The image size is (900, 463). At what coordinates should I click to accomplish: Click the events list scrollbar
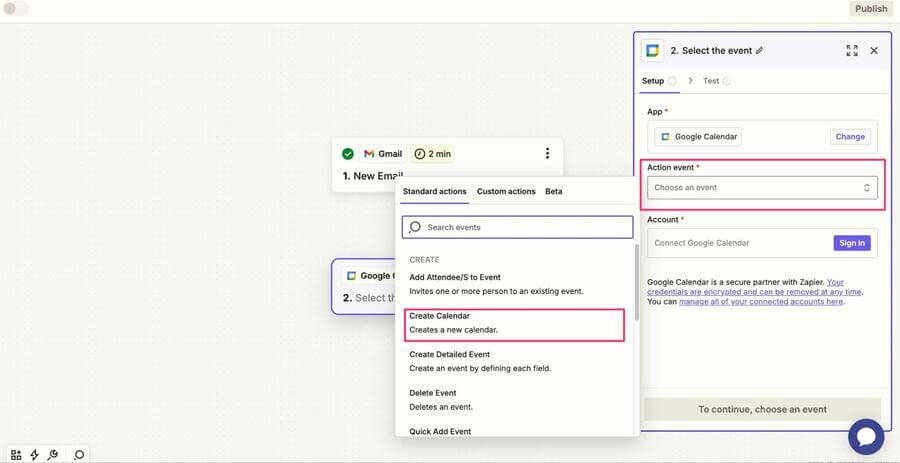[637, 282]
